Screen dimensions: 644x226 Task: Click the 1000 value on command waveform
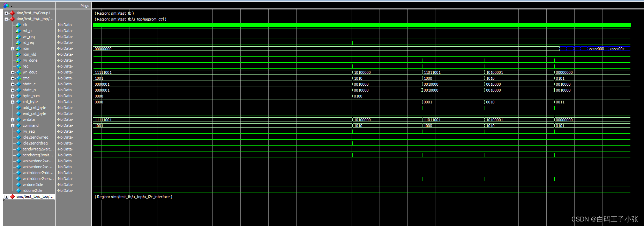pos(428,126)
